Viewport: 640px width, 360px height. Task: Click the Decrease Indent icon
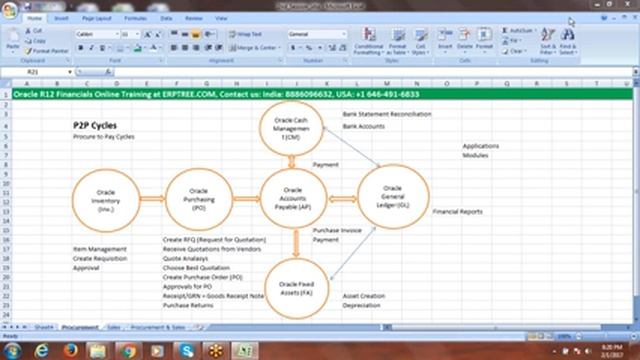pyautogui.click(x=208, y=48)
